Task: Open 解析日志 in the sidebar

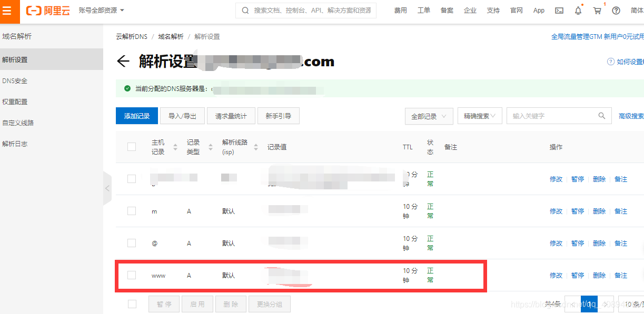Action: [15, 144]
